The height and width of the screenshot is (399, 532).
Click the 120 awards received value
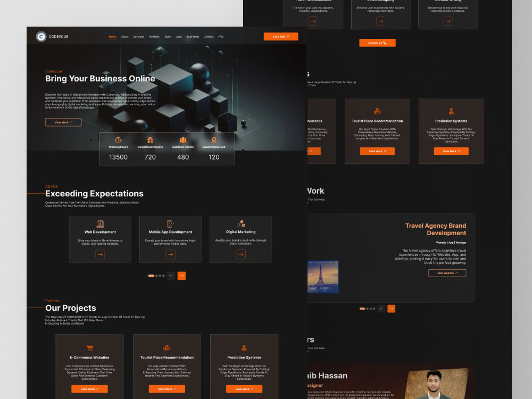click(x=214, y=157)
